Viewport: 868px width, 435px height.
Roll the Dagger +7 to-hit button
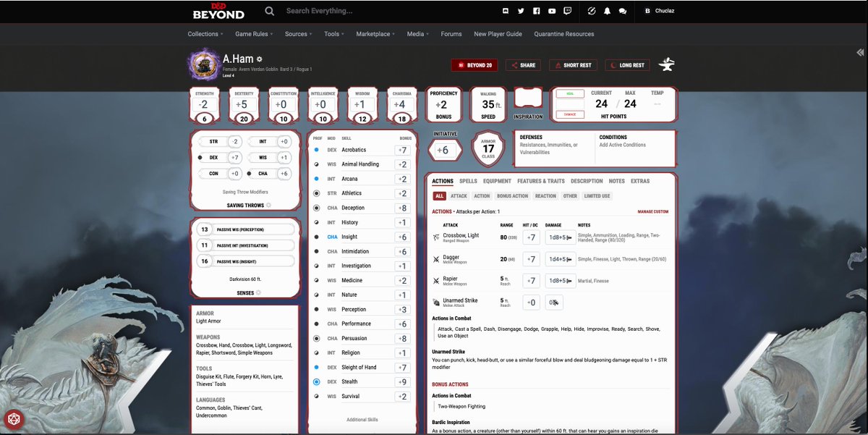tap(531, 258)
